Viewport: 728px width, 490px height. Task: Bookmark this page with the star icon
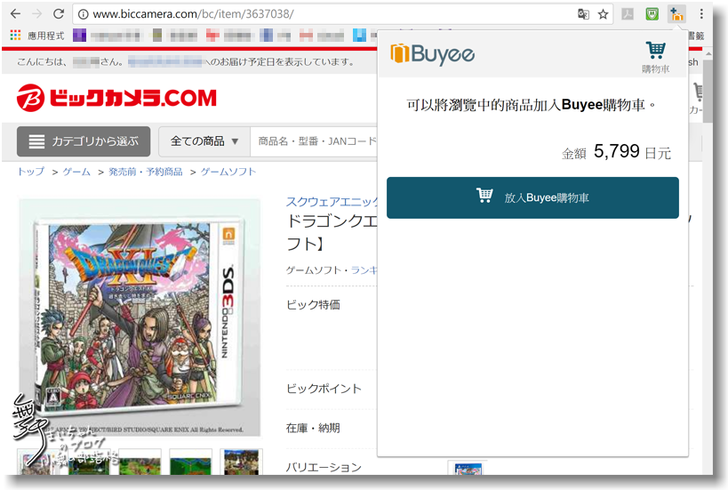(603, 15)
